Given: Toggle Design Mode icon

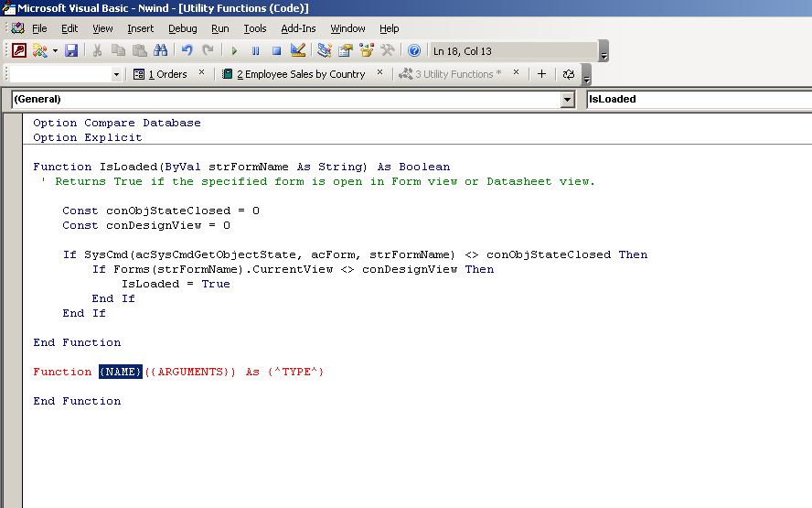Looking at the screenshot, I should pyautogui.click(x=298, y=50).
